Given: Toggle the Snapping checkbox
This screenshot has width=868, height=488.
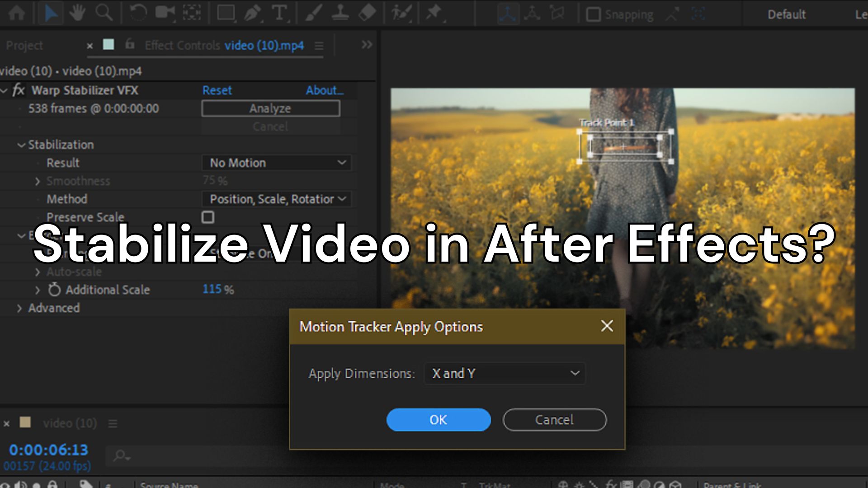Looking at the screenshot, I should [x=593, y=14].
